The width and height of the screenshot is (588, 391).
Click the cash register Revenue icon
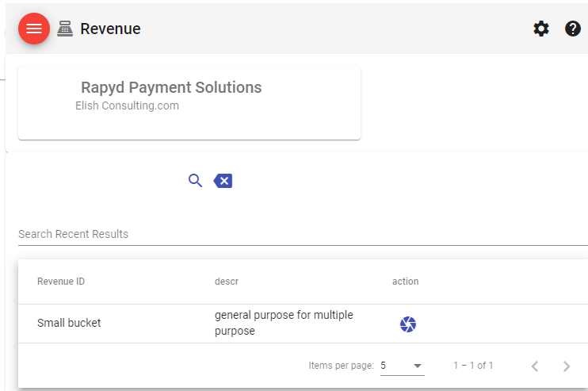coord(65,29)
